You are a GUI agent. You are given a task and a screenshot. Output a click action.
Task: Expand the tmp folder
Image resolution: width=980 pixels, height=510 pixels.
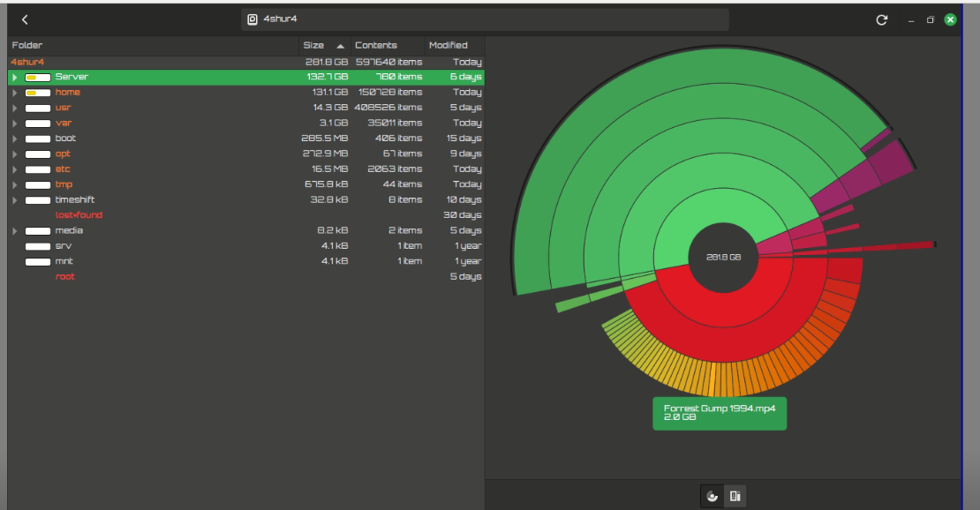pyautogui.click(x=14, y=184)
